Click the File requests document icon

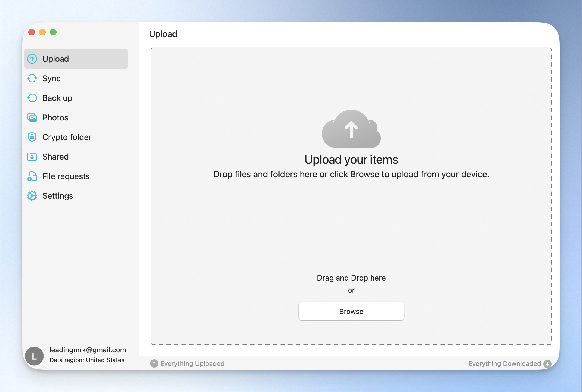tap(32, 176)
